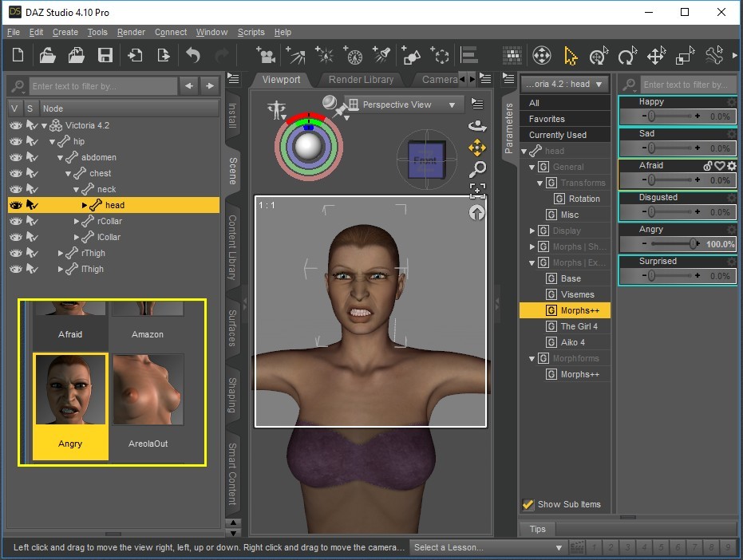Toggle selectability arrow for lCollar node

point(32,237)
